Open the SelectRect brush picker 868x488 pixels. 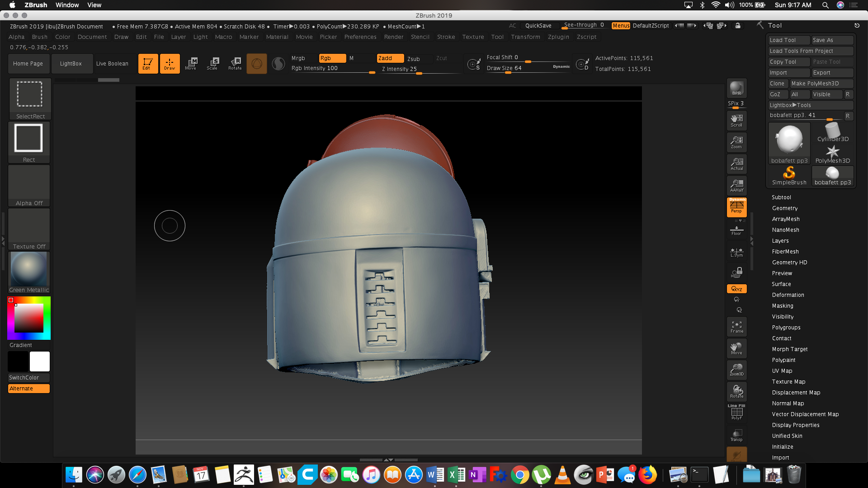[30, 99]
